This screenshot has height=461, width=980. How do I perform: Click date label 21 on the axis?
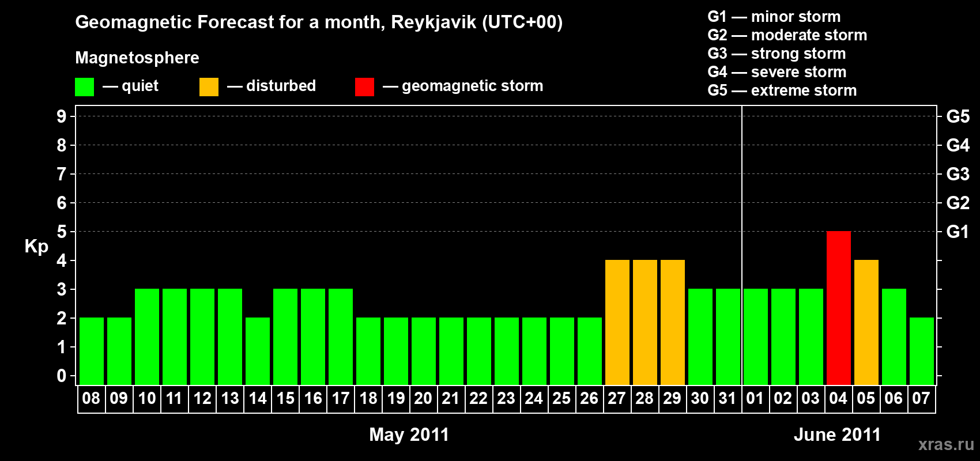tap(451, 398)
